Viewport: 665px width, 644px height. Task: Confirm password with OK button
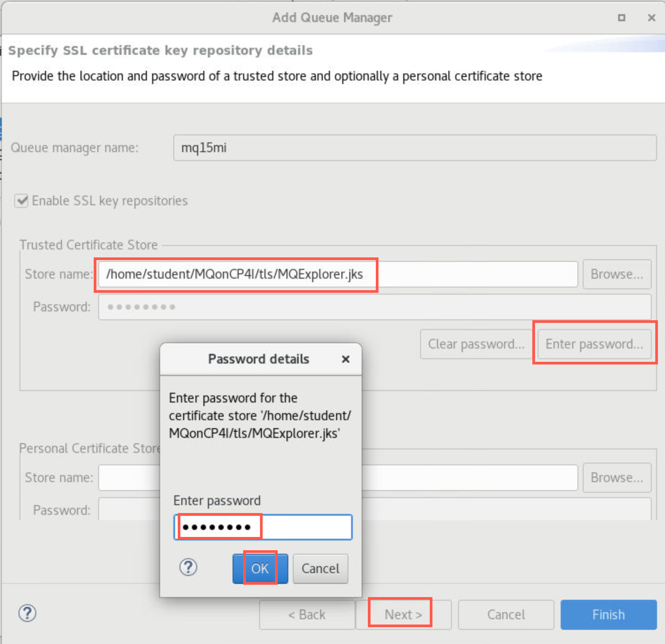pyautogui.click(x=260, y=568)
